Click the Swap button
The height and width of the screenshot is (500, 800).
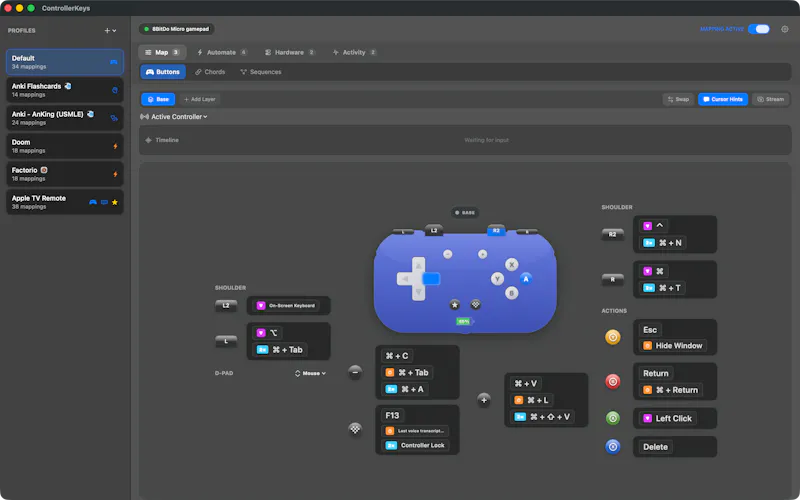[679, 99]
